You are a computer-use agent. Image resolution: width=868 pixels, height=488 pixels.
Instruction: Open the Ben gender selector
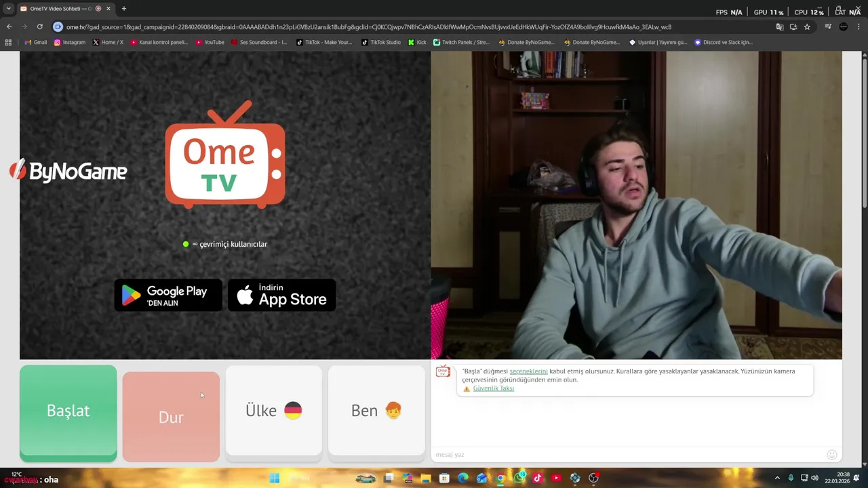tap(376, 411)
